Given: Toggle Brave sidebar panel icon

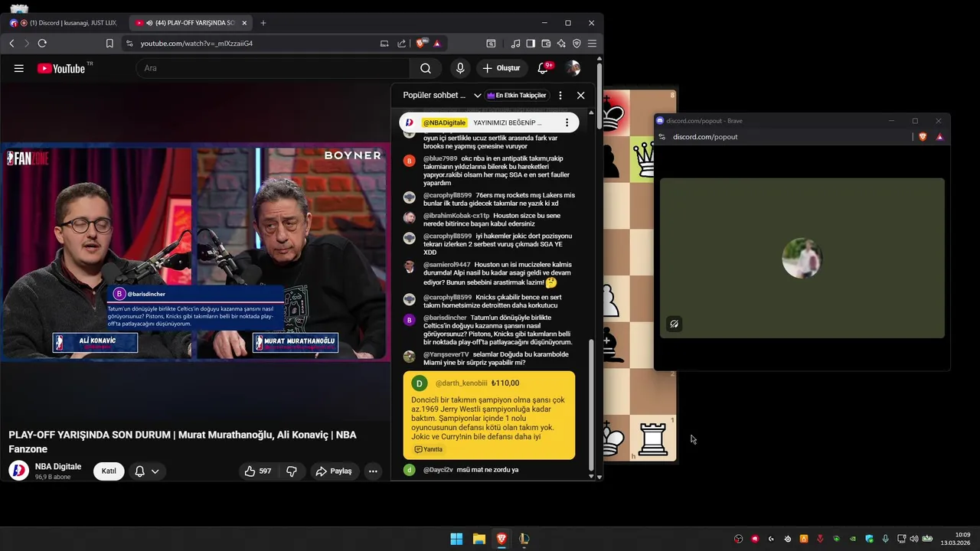Looking at the screenshot, I should pos(531,44).
